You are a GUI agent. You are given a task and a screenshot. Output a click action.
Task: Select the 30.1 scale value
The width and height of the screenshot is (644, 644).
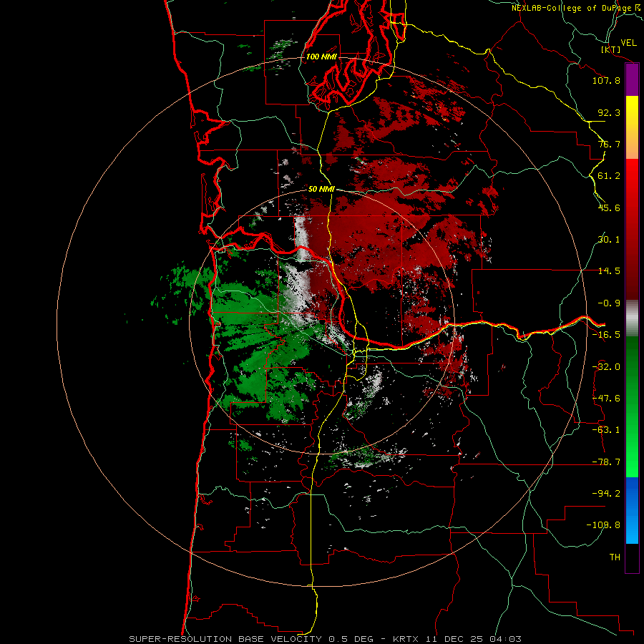point(609,240)
